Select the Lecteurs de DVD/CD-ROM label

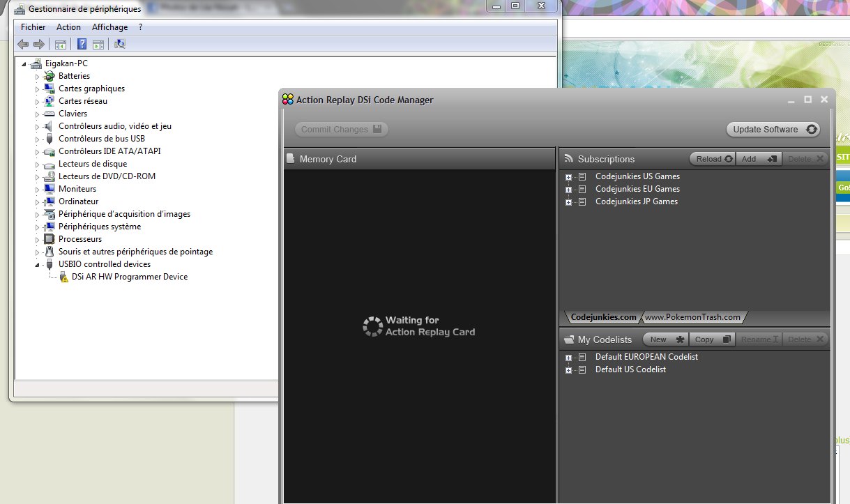pyautogui.click(x=107, y=176)
